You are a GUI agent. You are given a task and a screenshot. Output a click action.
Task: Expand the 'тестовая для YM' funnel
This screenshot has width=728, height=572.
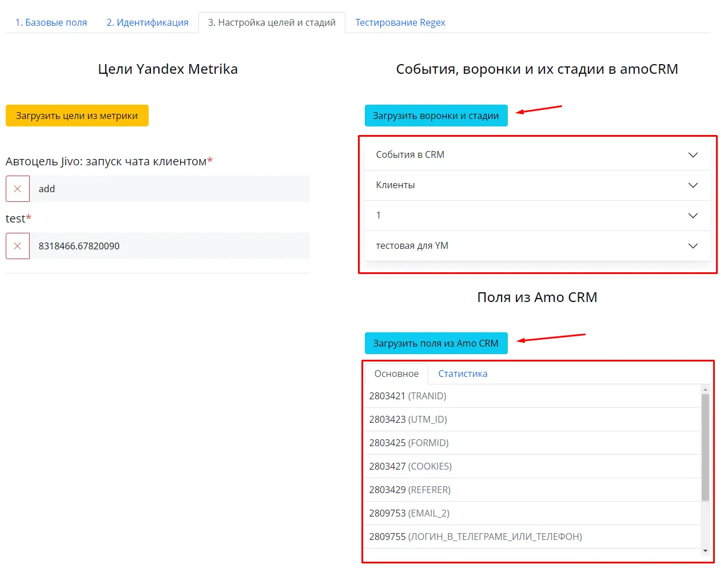[x=538, y=246]
